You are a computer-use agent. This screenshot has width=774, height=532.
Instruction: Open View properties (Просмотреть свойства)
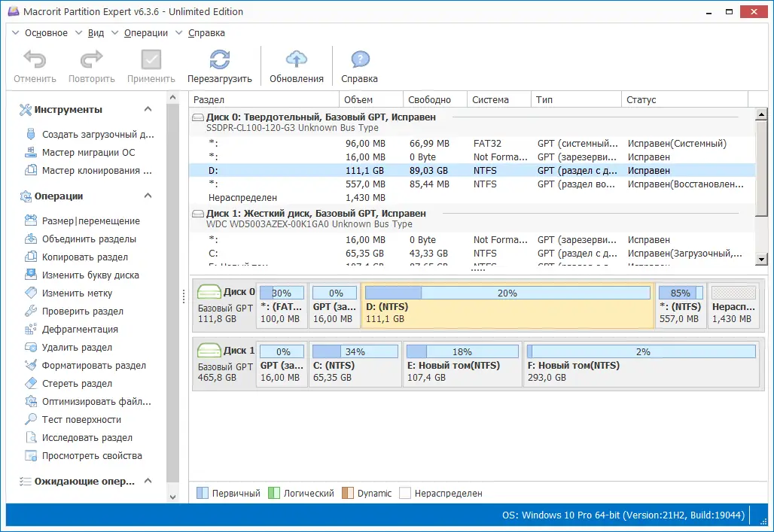(92, 456)
